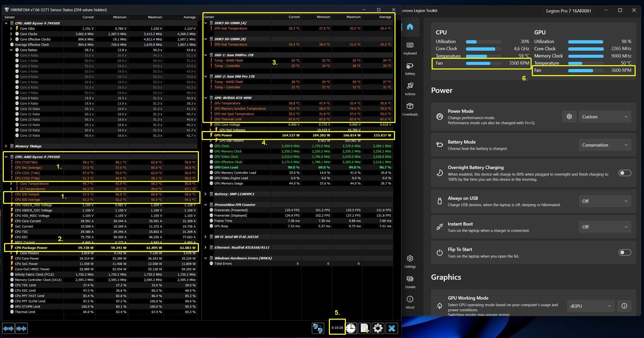Click the Overnight Battery Charging moon icon

[440, 173]
